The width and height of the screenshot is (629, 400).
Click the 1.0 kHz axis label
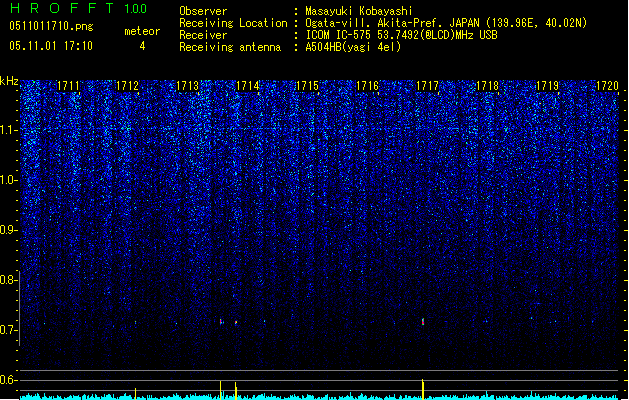coord(8,180)
